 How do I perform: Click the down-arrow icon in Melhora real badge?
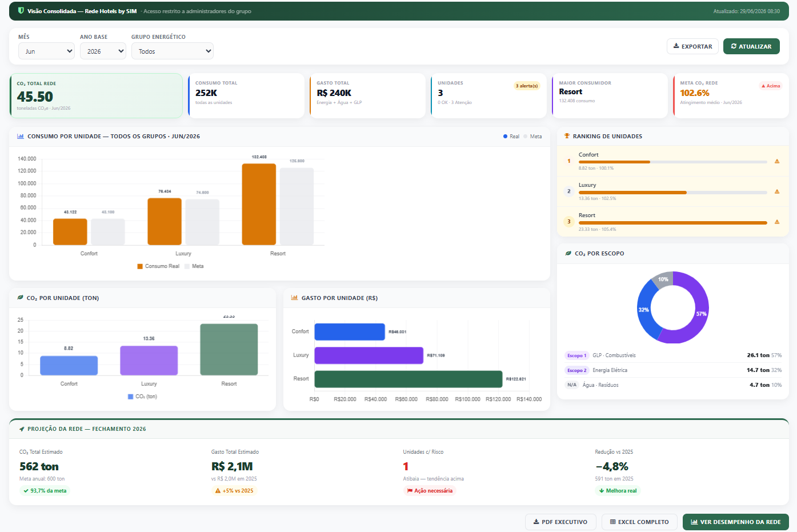602,491
